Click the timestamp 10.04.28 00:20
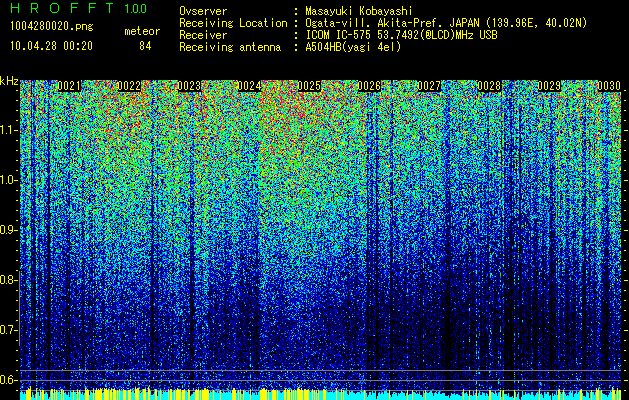629x400 pixels. point(51,46)
